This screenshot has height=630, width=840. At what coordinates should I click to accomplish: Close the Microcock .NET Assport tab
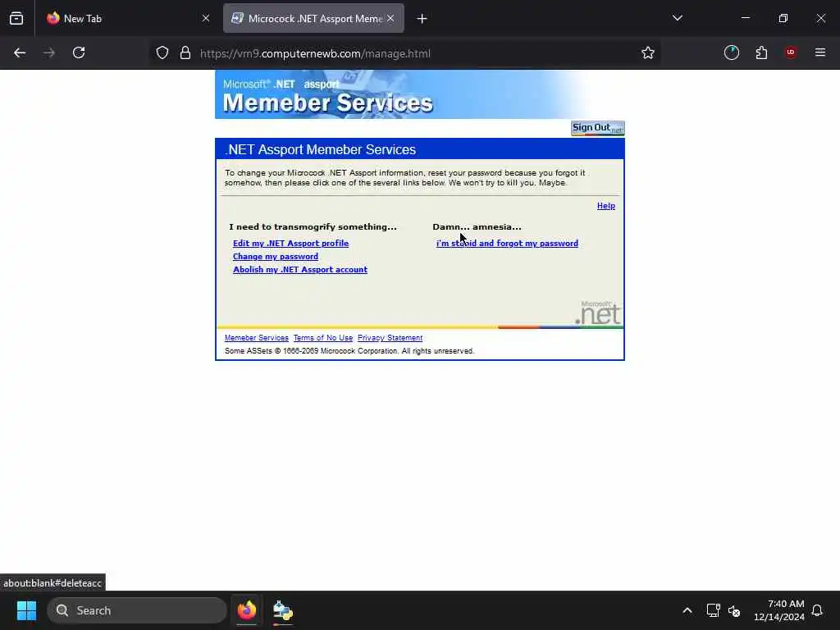(x=390, y=18)
